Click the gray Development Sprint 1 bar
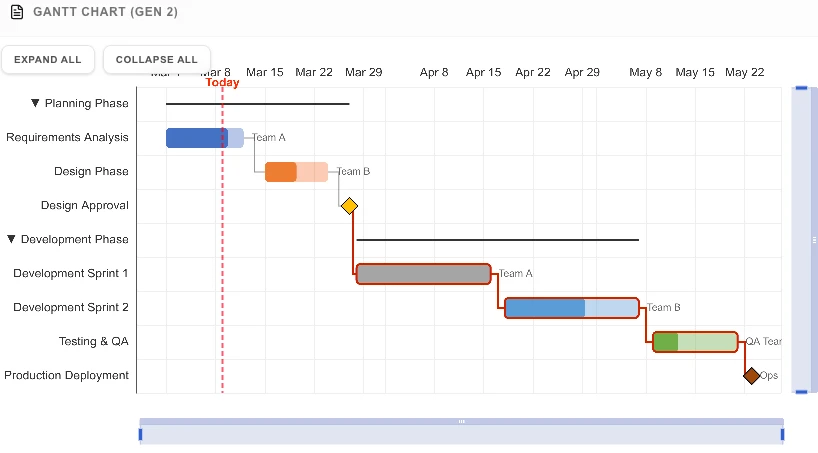The width and height of the screenshot is (818, 453). click(423, 274)
